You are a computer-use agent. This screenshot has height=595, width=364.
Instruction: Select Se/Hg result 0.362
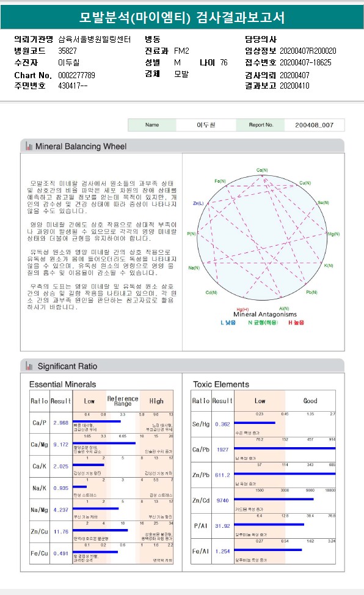point(222,424)
